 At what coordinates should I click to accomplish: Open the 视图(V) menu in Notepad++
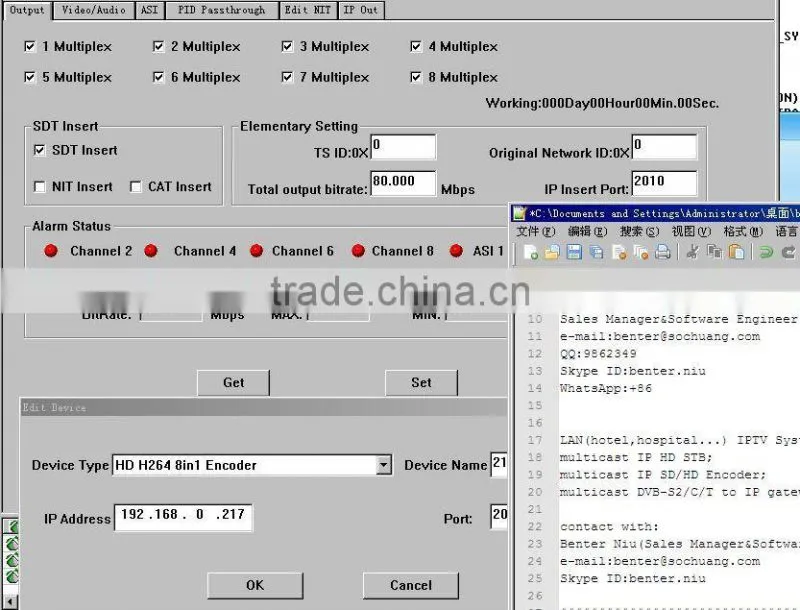click(x=691, y=232)
